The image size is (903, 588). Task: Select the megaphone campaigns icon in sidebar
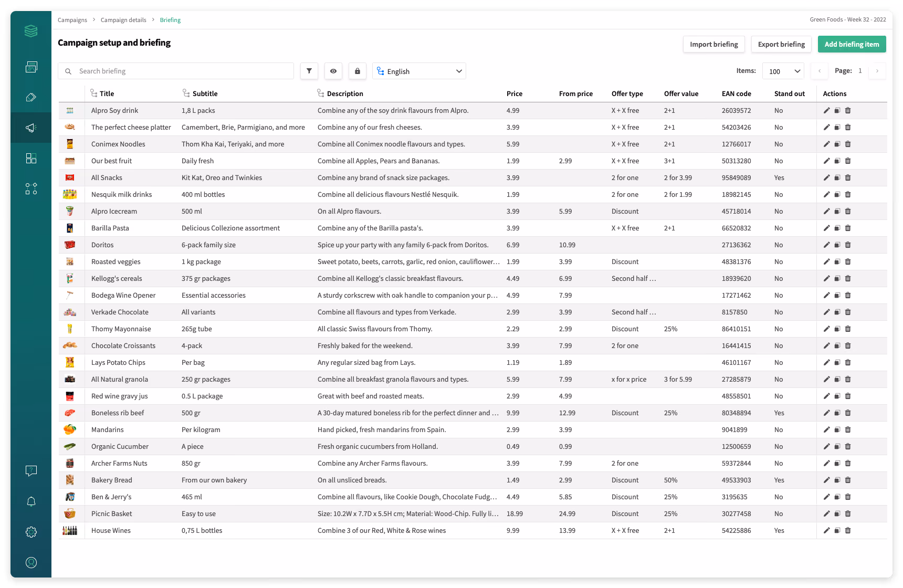(x=31, y=128)
